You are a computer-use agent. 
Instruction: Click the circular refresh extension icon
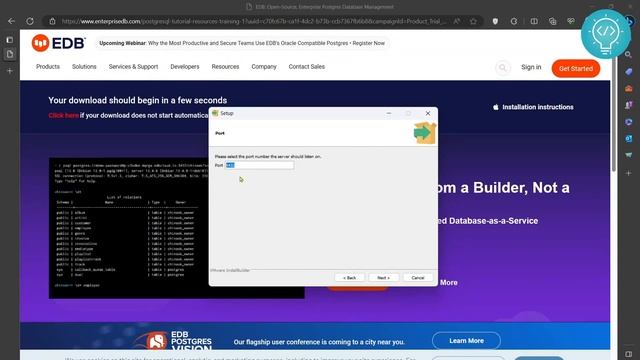[514, 21]
